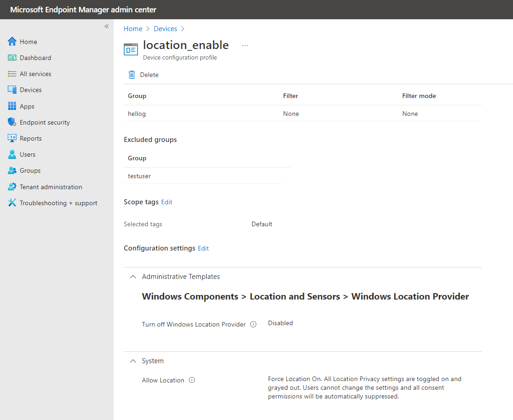Click the Dashboard chart icon
The height and width of the screenshot is (420, 513).
click(x=12, y=58)
